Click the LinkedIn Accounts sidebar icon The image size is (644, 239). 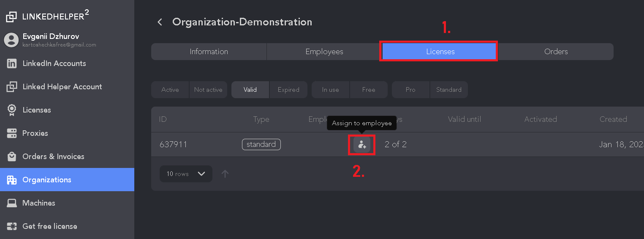coord(12,63)
